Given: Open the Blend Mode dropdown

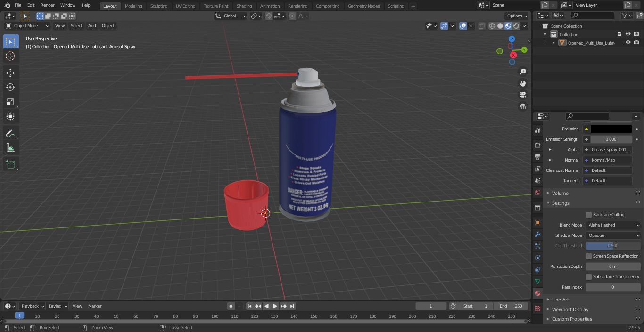Looking at the screenshot, I should pos(613,225).
